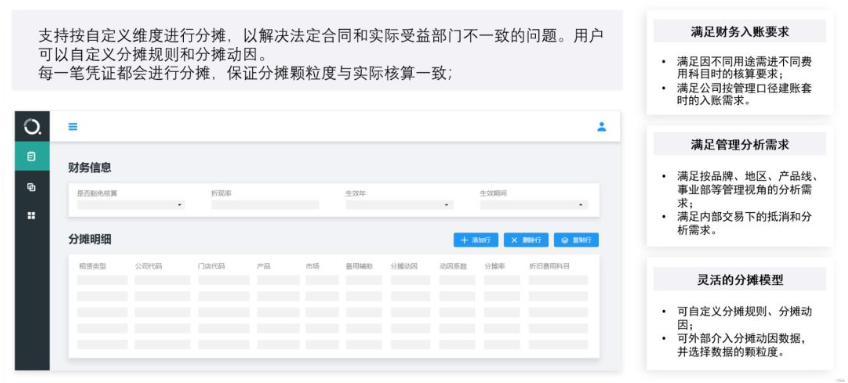Click the 添加行 button
This screenshot has width=848, height=383.
click(x=476, y=240)
